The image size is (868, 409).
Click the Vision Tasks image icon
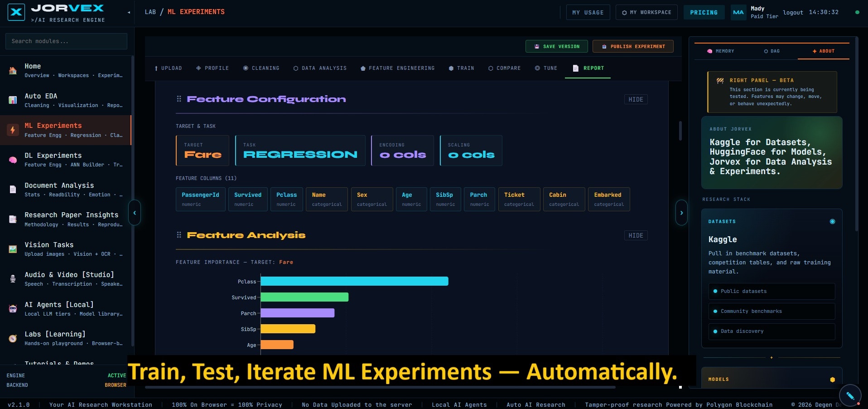(13, 249)
